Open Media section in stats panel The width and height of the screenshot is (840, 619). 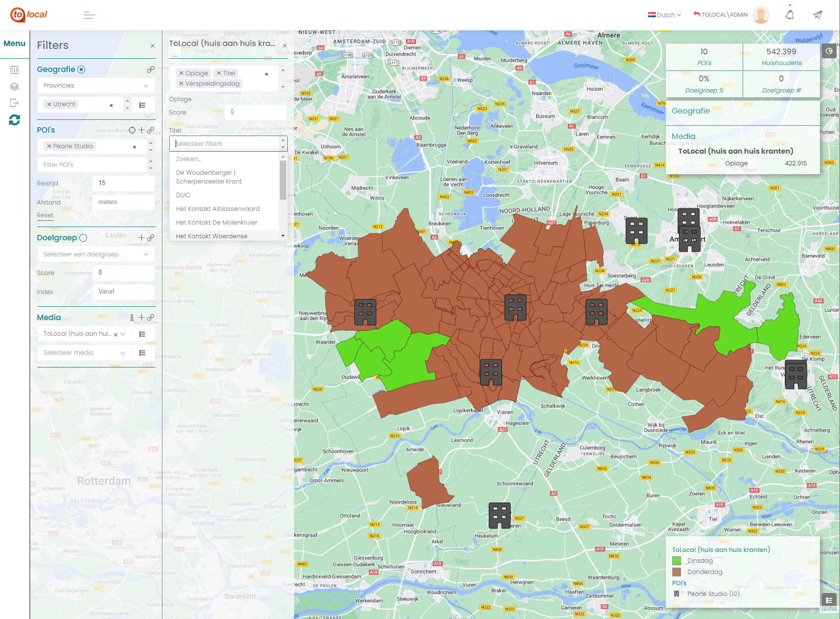[683, 137]
